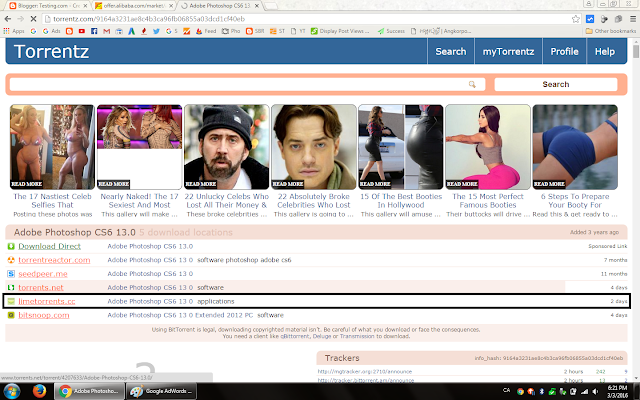The image size is (640, 400).
Task: Open Nicolas Cage Unlucky Celebs thumbnail
Action: (227, 147)
